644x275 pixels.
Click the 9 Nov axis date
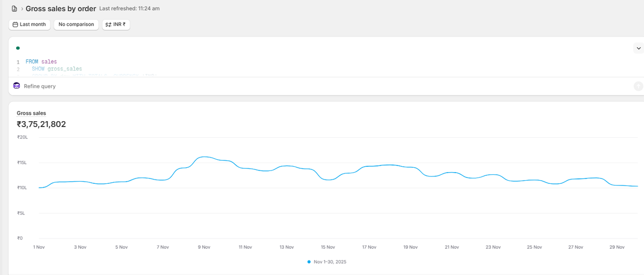point(204,247)
